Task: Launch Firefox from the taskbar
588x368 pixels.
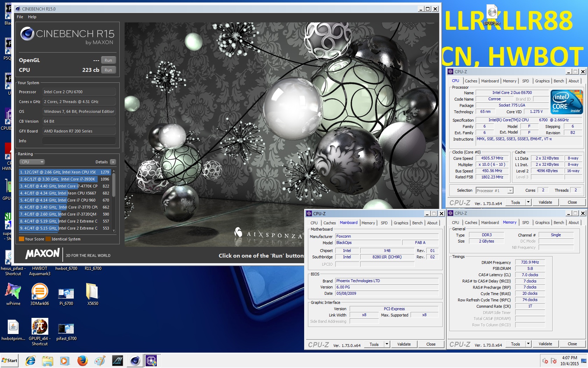Action: click(82, 360)
